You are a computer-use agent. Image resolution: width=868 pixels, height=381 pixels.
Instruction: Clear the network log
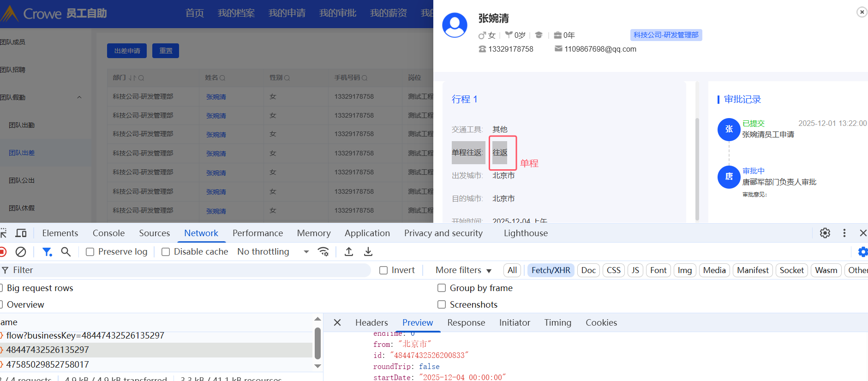pos(21,251)
